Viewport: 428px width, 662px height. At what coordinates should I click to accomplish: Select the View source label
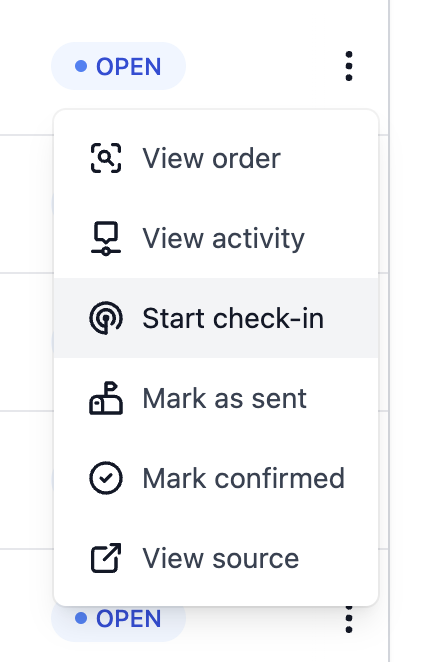click(x=221, y=558)
